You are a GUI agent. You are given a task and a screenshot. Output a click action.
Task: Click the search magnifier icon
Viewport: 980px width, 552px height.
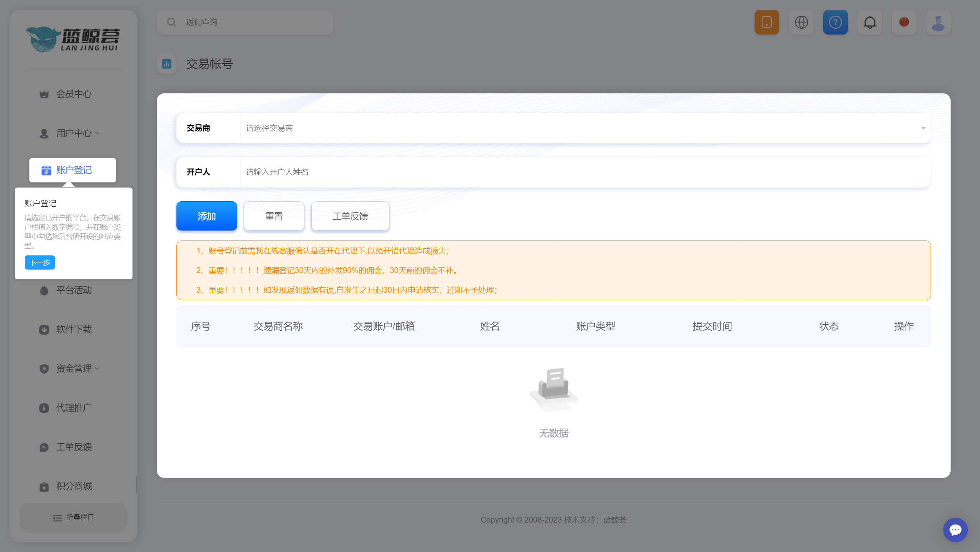(171, 22)
